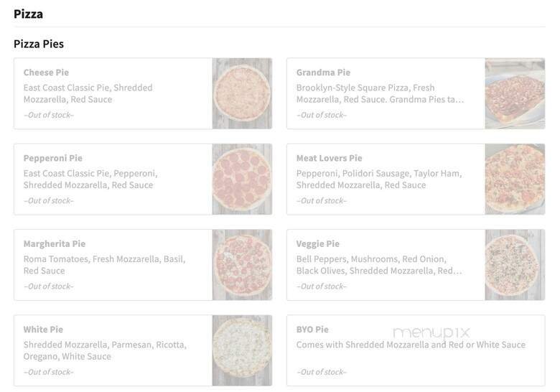
Task: Click the "Pizza" category heading
Action: point(28,14)
